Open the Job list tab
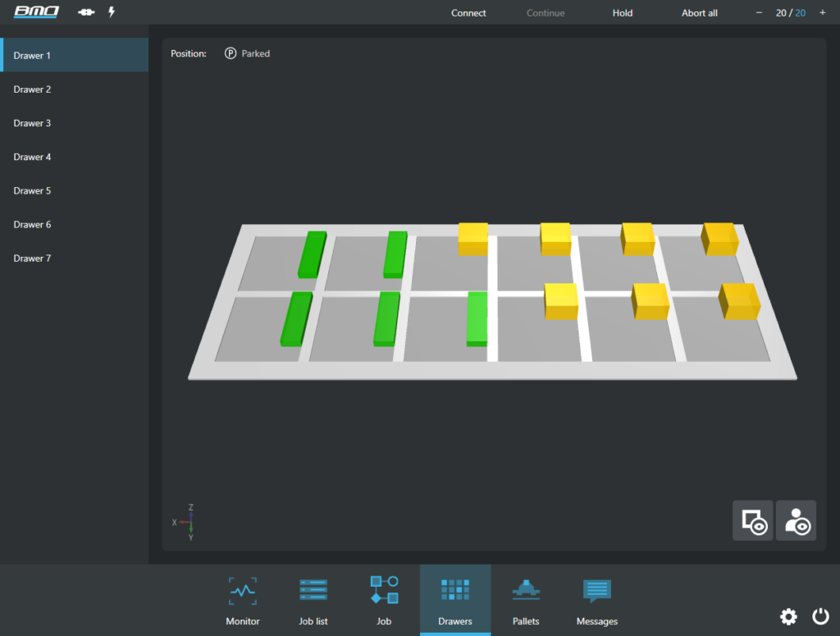This screenshot has width=840, height=636. (313, 601)
